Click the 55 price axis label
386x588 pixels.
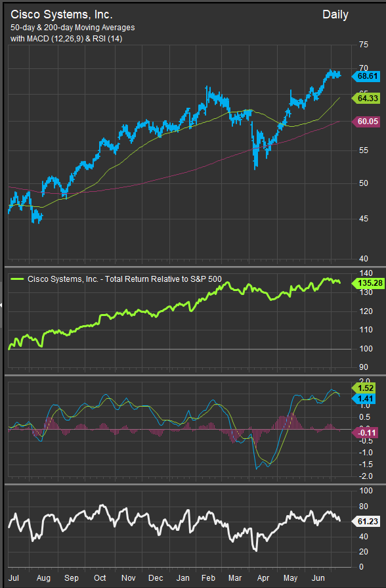364,150
